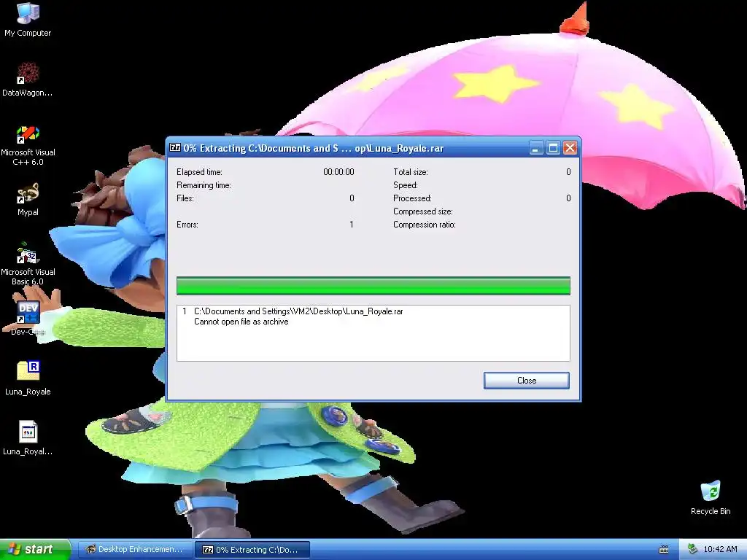Screen dimensions: 747x560
Task: Click the system clock showing 10:42 AM
Action: (x=720, y=549)
